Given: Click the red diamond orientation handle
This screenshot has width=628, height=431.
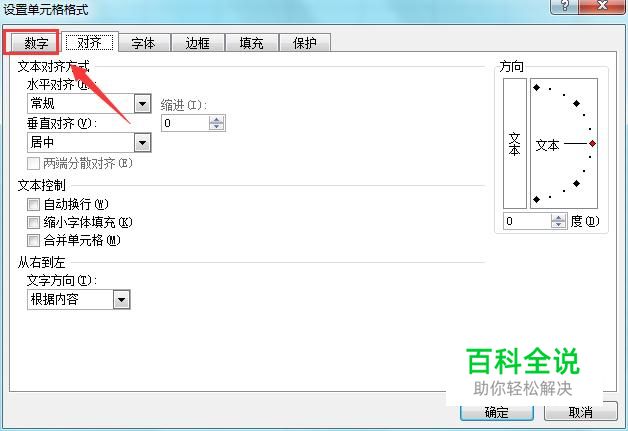Looking at the screenshot, I should pyautogui.click(x=592, y=143).
